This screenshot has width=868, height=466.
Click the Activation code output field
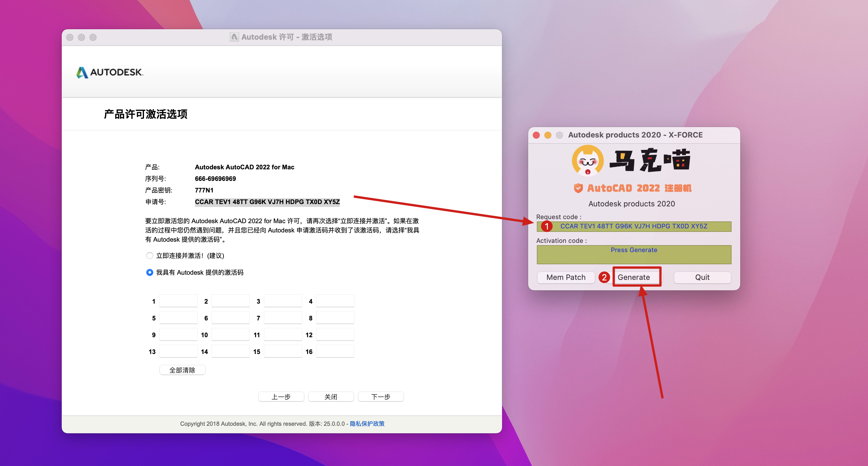[634, 254]
